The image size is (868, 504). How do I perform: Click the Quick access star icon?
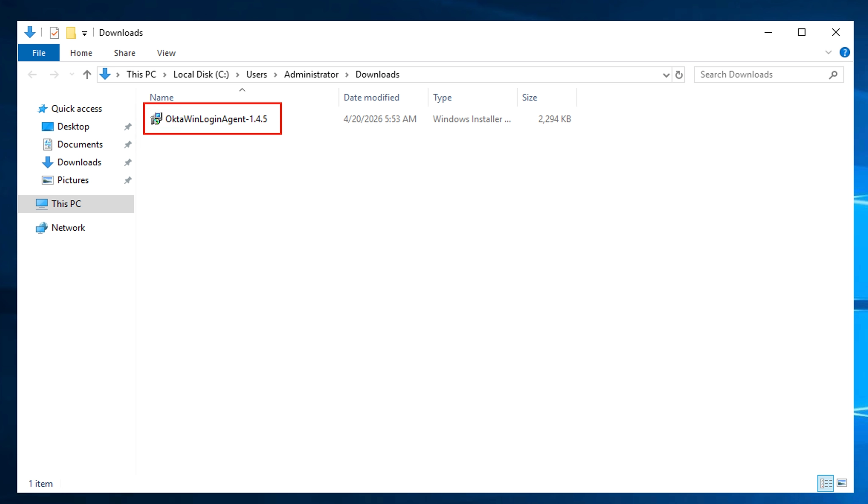(x=42, y=109)
